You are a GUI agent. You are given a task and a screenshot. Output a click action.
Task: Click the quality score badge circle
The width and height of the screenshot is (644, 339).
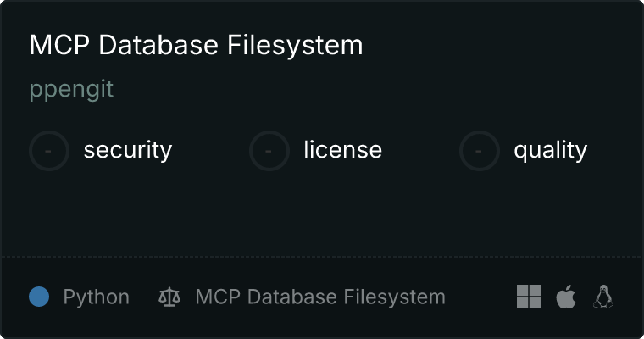point(480,151)
